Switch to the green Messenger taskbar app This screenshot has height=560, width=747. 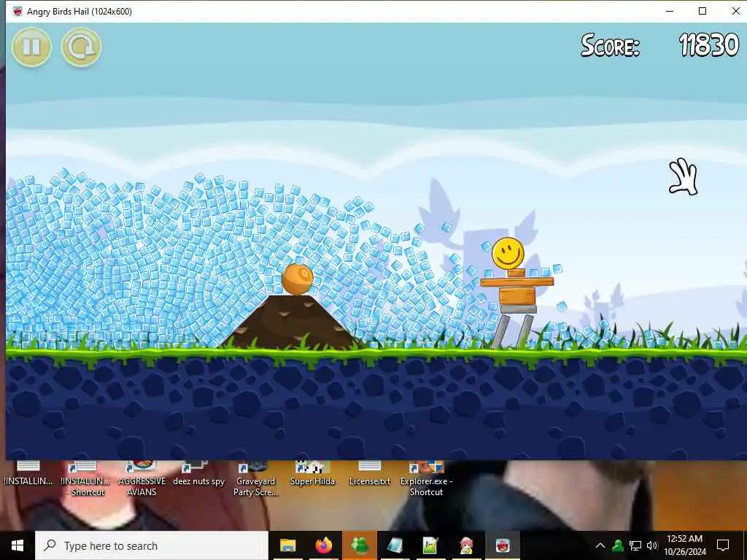click(x=360, y=545)
